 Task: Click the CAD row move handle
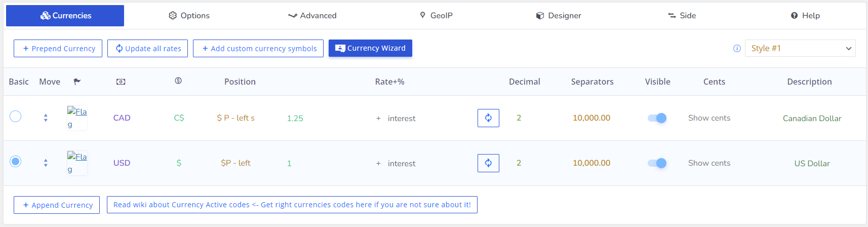(x=46, y=118)
